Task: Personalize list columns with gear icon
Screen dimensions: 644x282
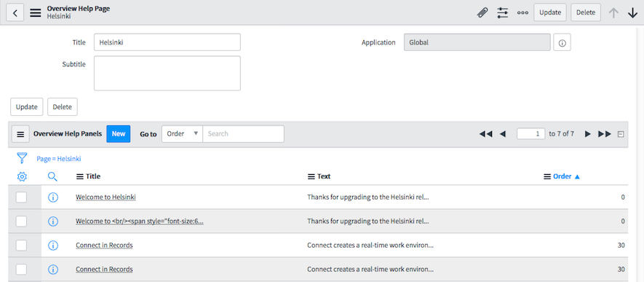Action: click(22, 176)
